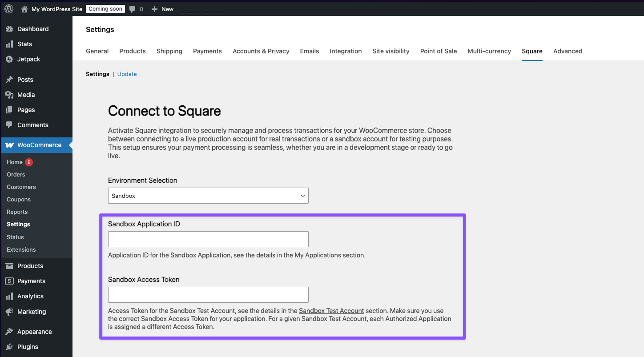644x357 pixels.
Task: Open the Appearance brush icon
Action: click(9, 331)
